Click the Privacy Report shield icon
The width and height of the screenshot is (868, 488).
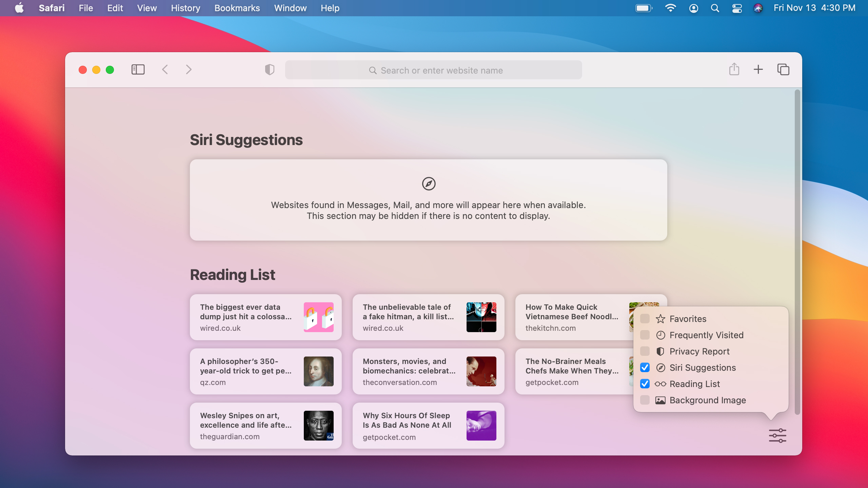[x=270, y=70]
